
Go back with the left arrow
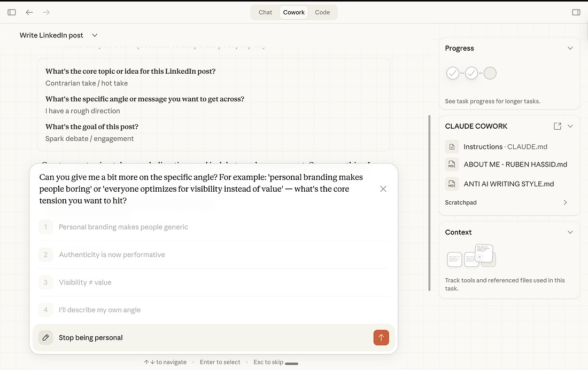(x=29, y=12)
